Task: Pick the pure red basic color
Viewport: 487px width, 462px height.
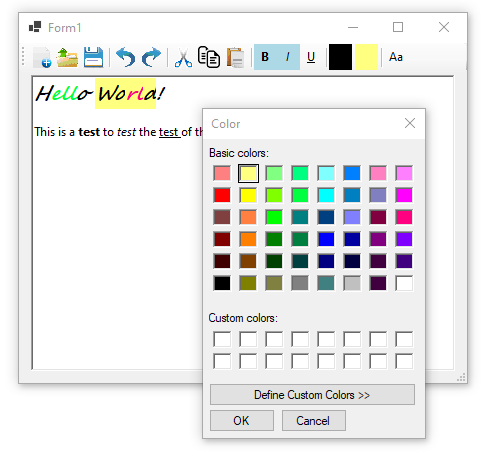Action: point(222,195)
